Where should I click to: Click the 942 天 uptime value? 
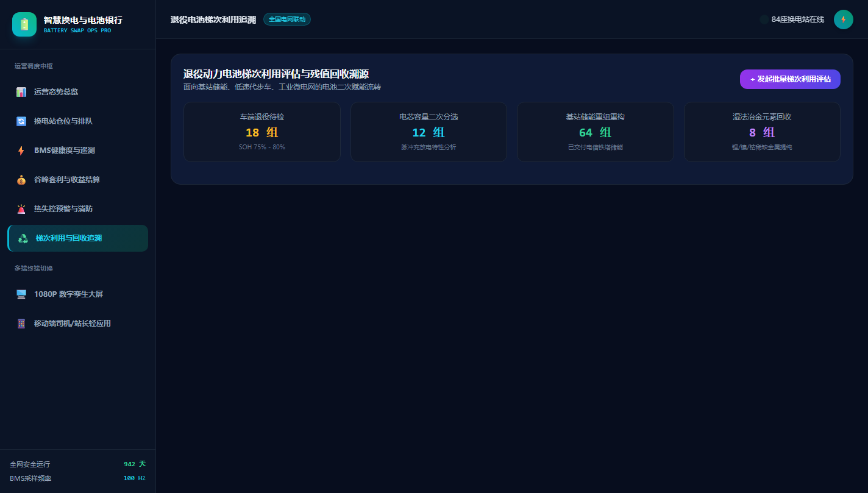click(x=135, y=464)
